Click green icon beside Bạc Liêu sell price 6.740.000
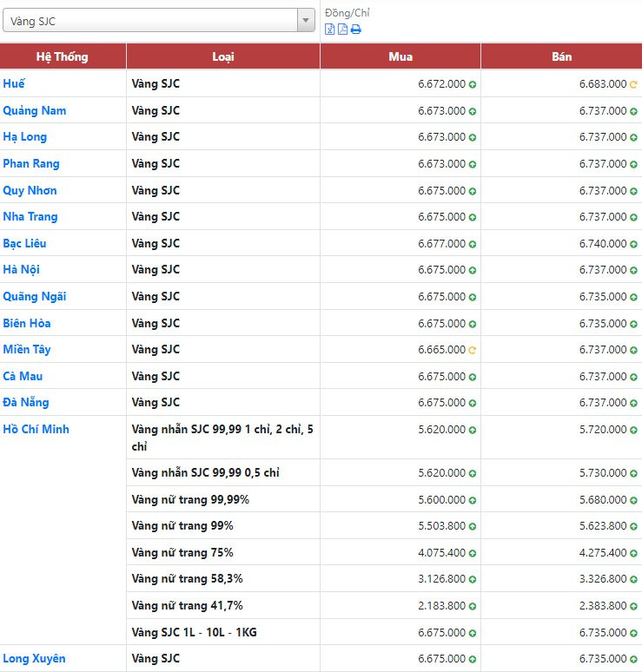The image size is (642, 672). point(633,244)
